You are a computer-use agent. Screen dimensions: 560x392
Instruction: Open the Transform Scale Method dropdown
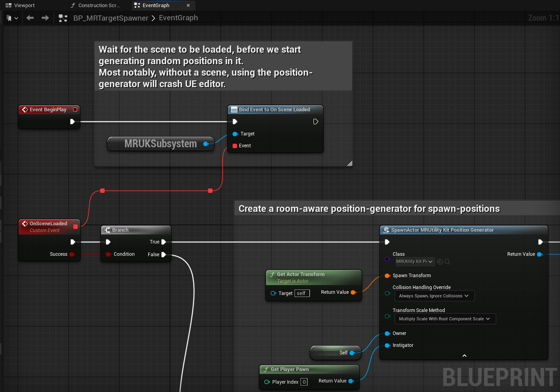point(445,319)
